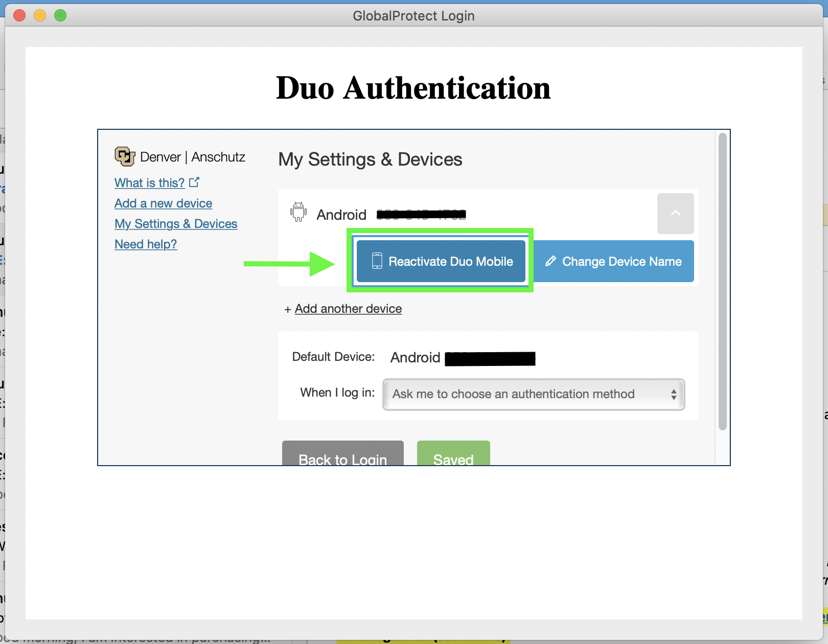
Task: Collapse the Android device panel chevron
Action: click(675, 214)
